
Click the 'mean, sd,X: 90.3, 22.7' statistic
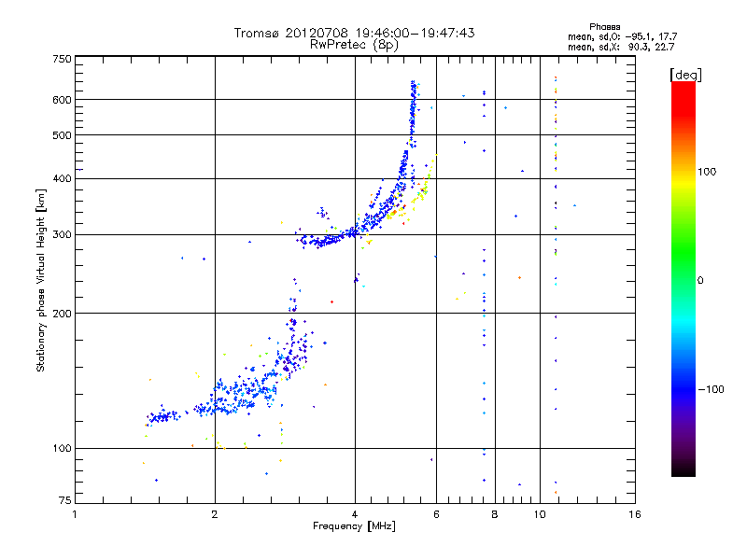621,47
